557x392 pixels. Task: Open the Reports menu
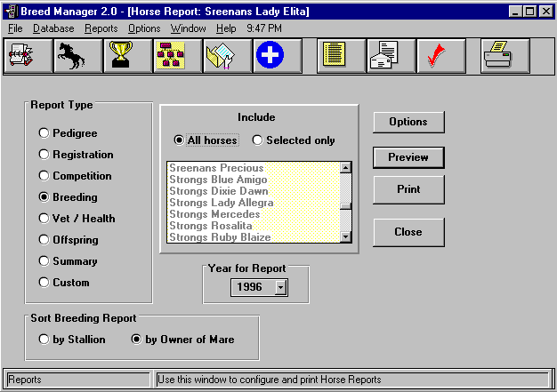coord(101,28)
